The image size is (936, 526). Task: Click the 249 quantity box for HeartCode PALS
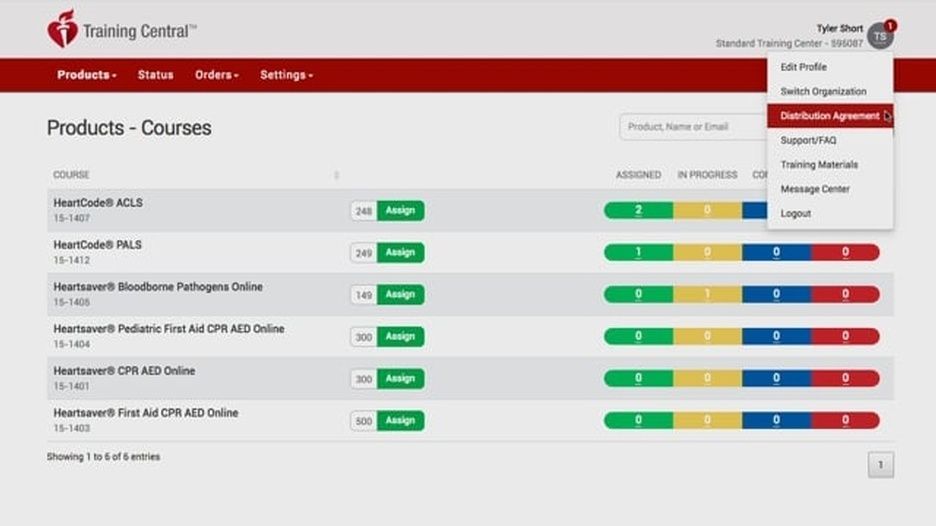coord(364,253)
